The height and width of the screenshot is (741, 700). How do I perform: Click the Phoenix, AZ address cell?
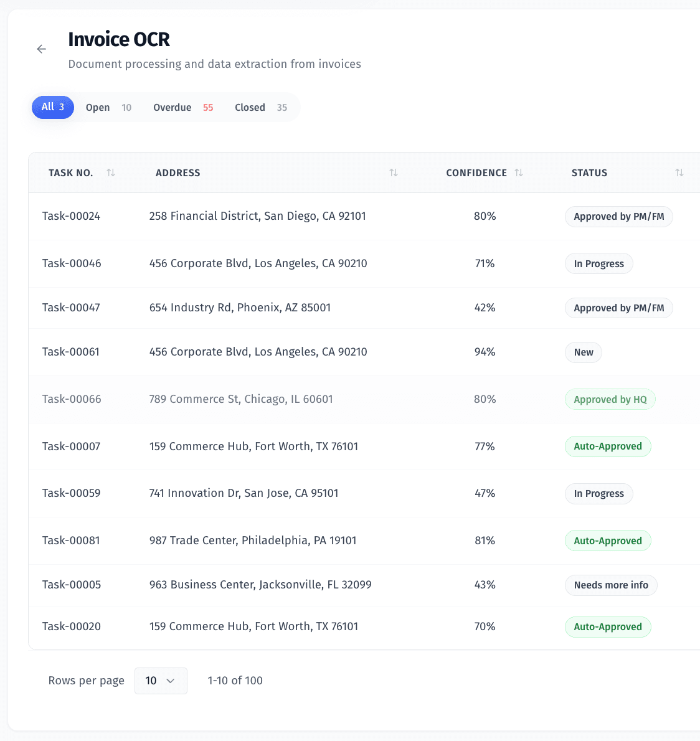(240, 308)
